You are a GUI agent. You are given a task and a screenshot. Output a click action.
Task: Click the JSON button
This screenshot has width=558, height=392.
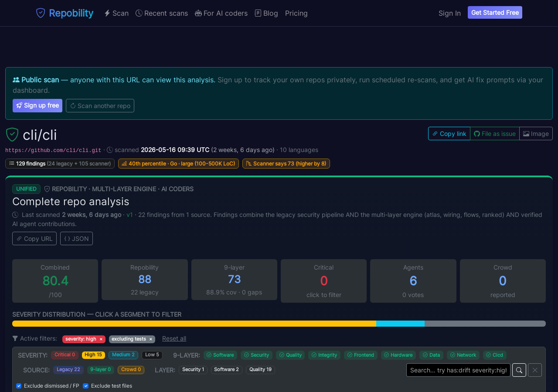tap(76, 239)
